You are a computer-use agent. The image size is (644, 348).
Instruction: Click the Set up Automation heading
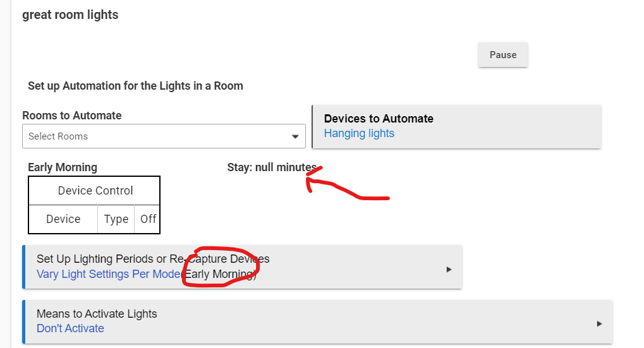tap(135, 86)
